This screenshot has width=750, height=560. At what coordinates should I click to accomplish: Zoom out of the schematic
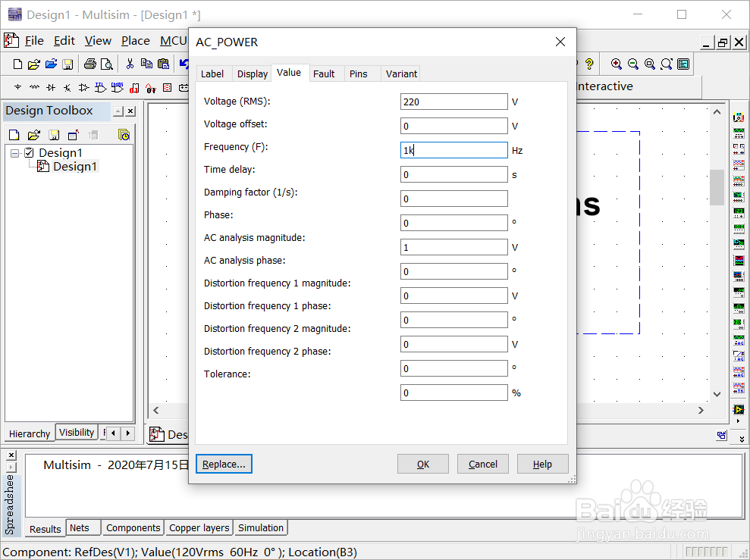coord(632,64)
